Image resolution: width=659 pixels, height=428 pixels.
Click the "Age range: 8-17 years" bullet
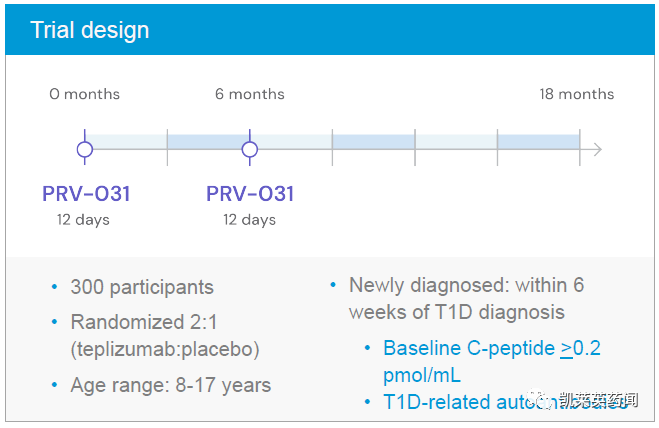[x=170, y=385]
